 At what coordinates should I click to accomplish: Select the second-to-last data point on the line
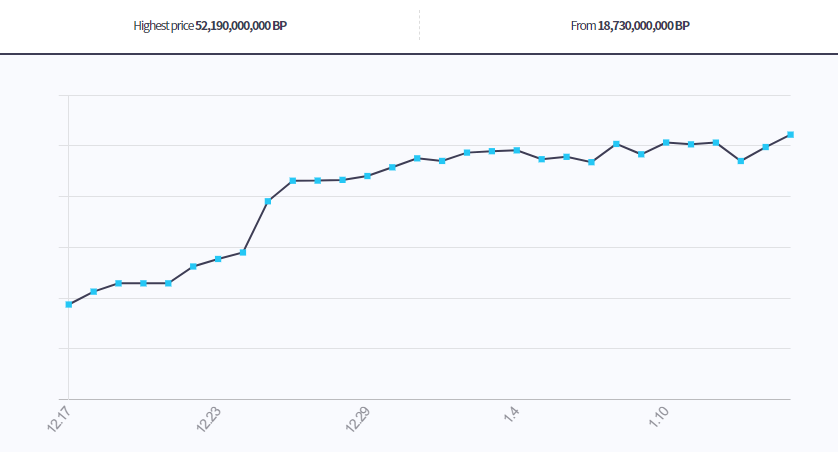(x=766, y=147)
